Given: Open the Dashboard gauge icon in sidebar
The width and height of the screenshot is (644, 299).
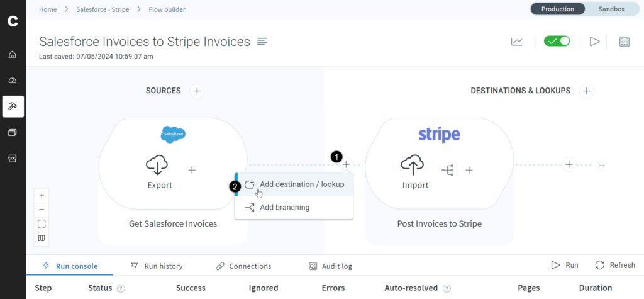Looking at the screenshot, I should [13, 81].
